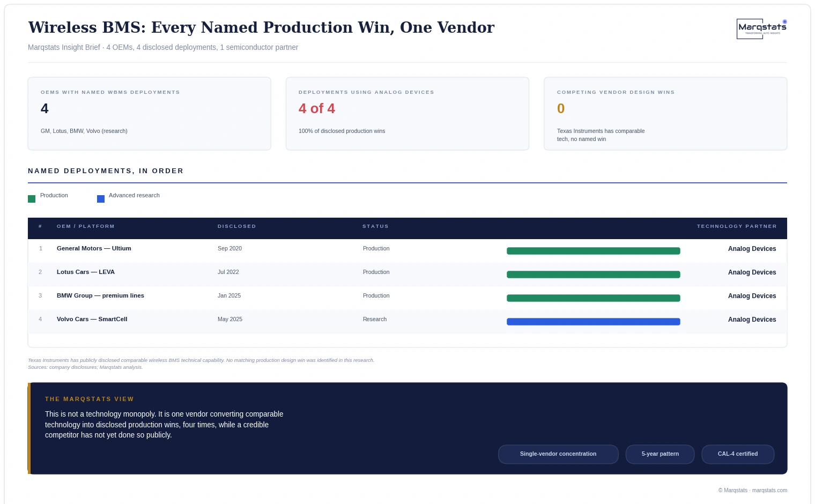Click the "Texas Instruments has comparable tech" card note

point(601,135)
